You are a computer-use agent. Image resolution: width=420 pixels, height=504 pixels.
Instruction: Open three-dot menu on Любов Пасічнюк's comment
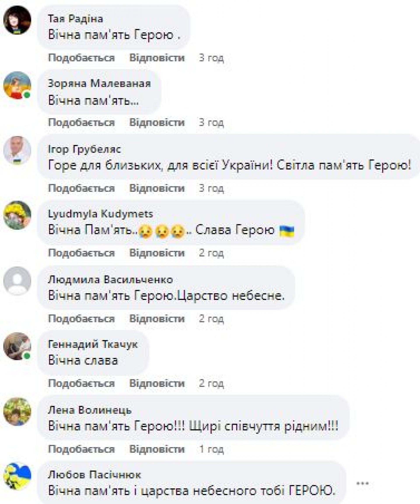[x=362, y=483]
